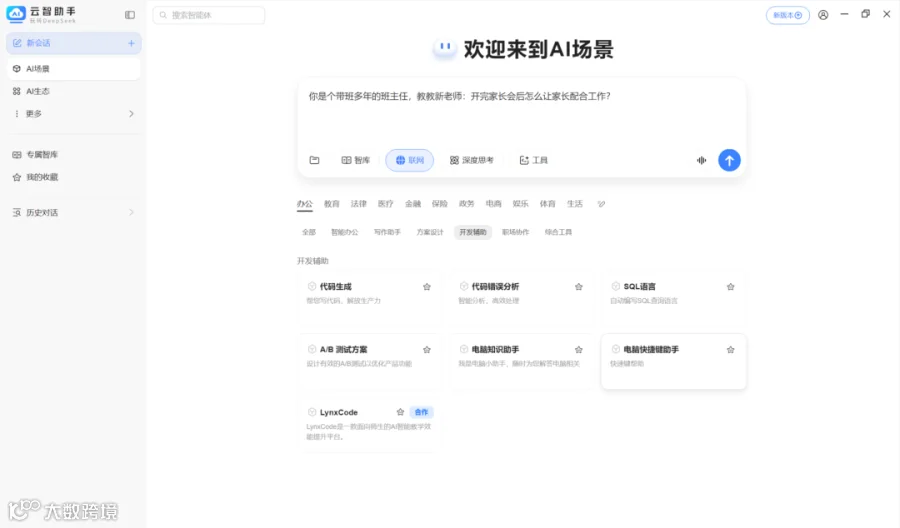The width and height of the screenshot is (900, 528).
Task: Click the 云智助手 app logo
Action: (16, 14)
